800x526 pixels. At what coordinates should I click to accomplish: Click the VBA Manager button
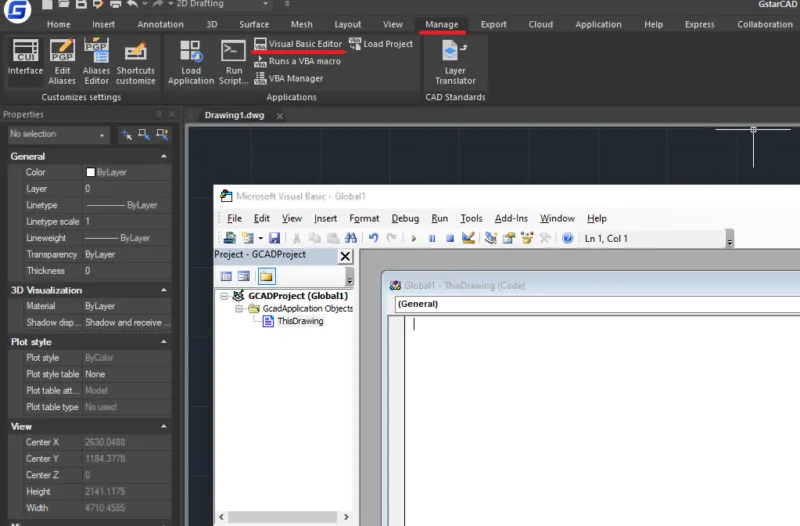[295, 78]
